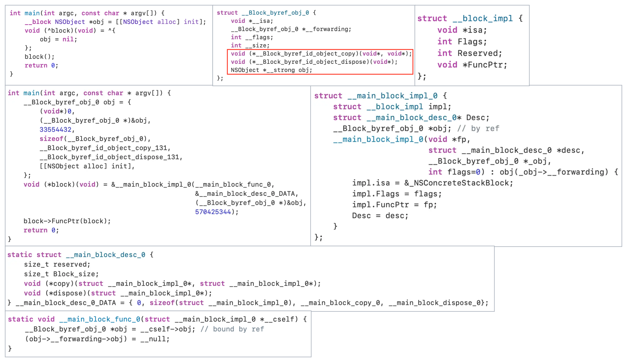This screenshot has height=364, width=629.
Task: Click 'int Reserved;' in __block_impl
Action: (x=470, y=53)
